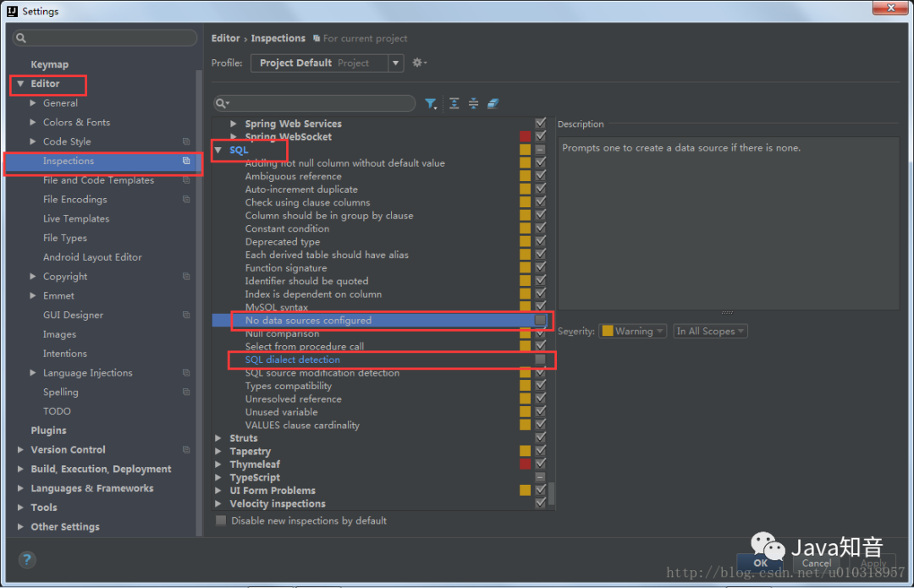
Task: Select the Android Layout Editor item
Action: [92, 257]
